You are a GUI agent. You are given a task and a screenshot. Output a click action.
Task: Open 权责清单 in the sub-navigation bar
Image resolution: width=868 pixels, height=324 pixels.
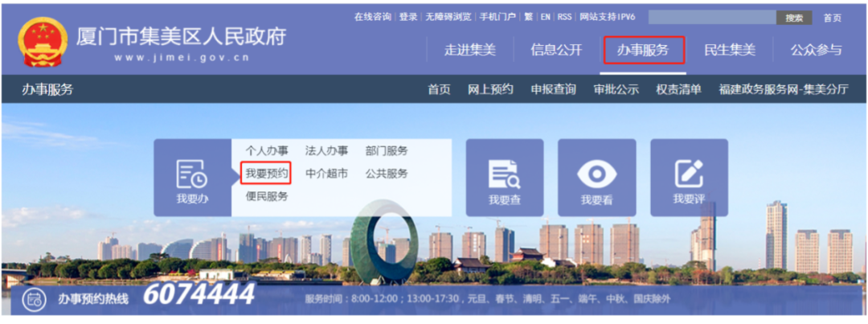tap(678, 89)
